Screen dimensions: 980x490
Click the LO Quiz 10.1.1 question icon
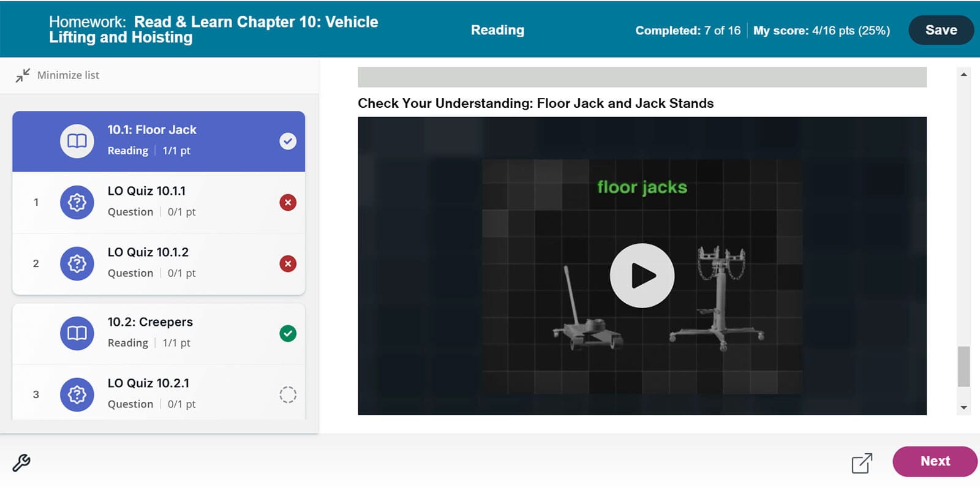[x=77, y=202]
